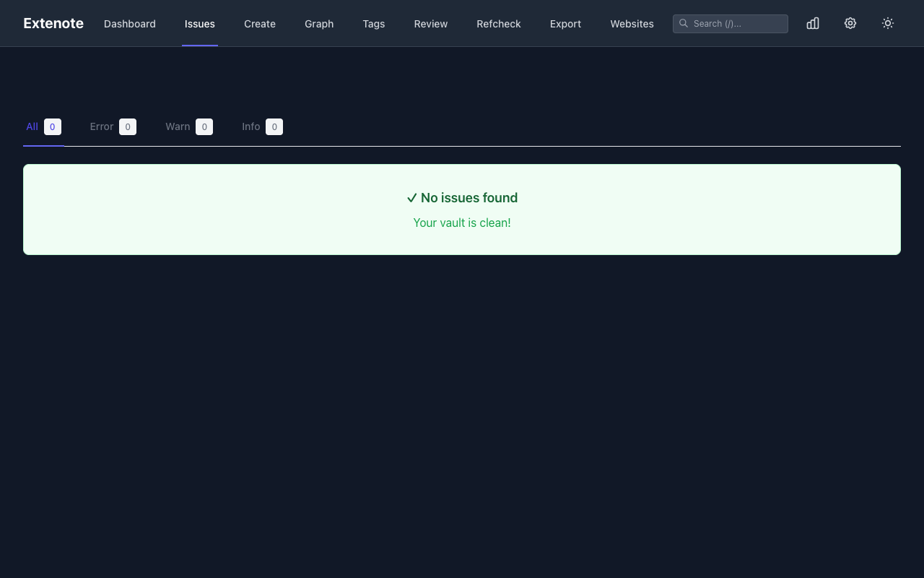This screenshot has height=578, width=924.
Task: Navigate to the Export page
Action: [x=565, y=24]
